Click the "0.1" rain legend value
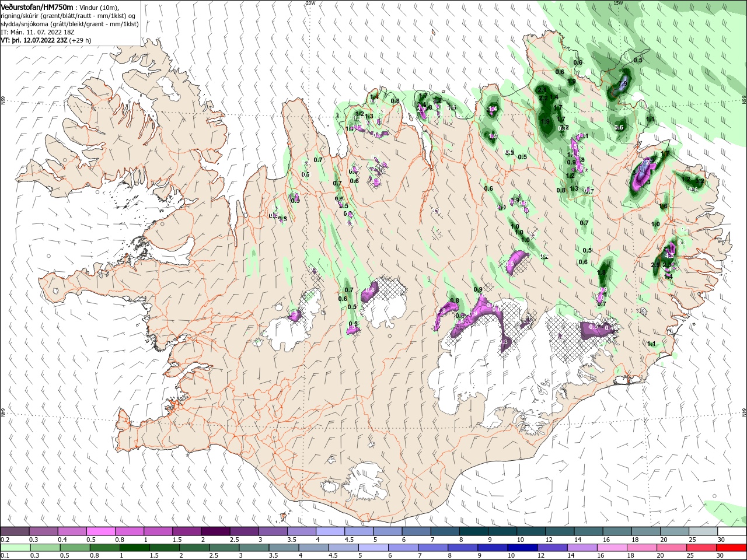 (5, 556)
